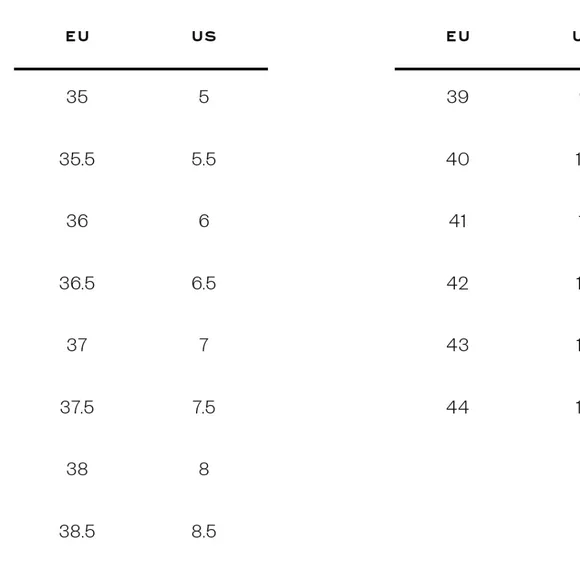
Task: Click EU size 37 cell
Action: (77, 345)
